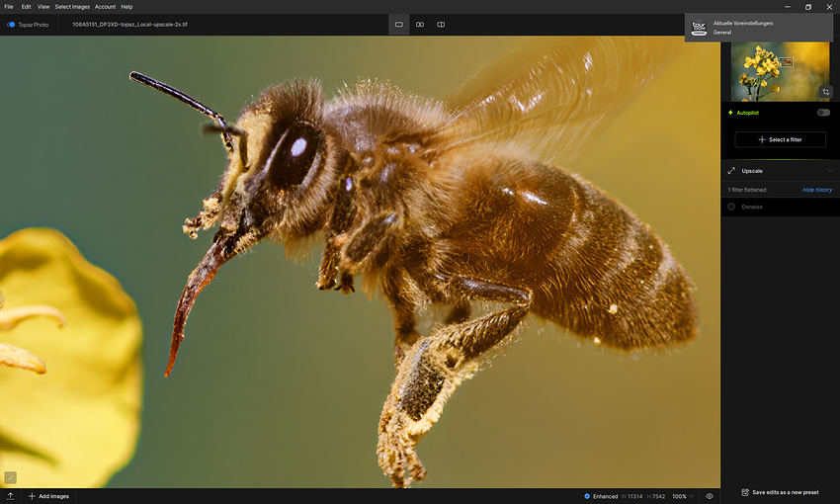Click the TourBox notification icon
Image resolution: width=840 pixels, height=504 pixels.
click(x=699, y=28)
